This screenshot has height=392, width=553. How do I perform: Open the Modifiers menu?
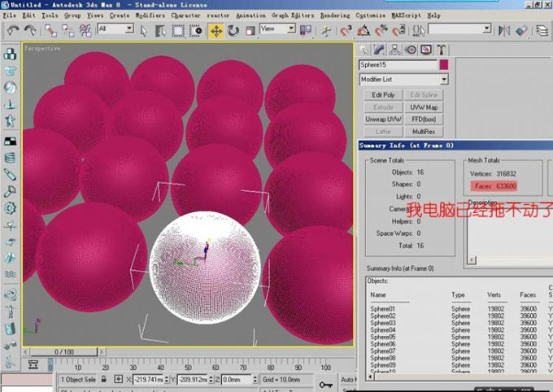tap(151, 15)
